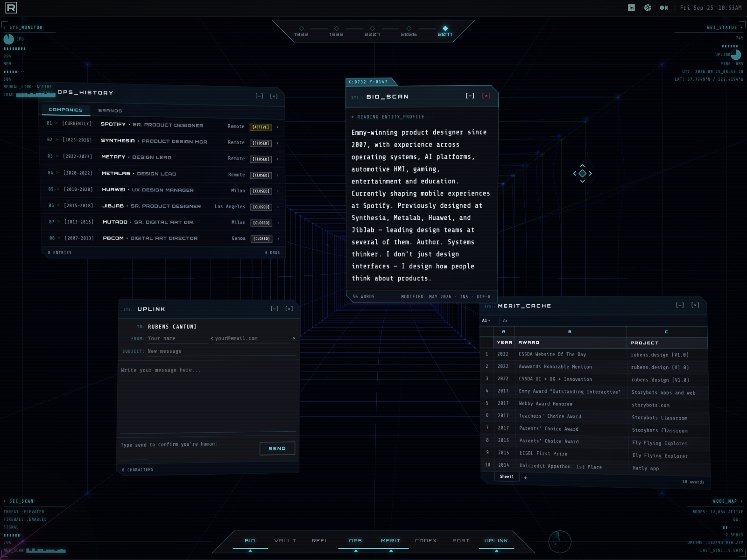Minimize the MERIT_CACHE window
The height and width of the screenshot is (560, 747).
pyautogui.click(x=680, y=305)
